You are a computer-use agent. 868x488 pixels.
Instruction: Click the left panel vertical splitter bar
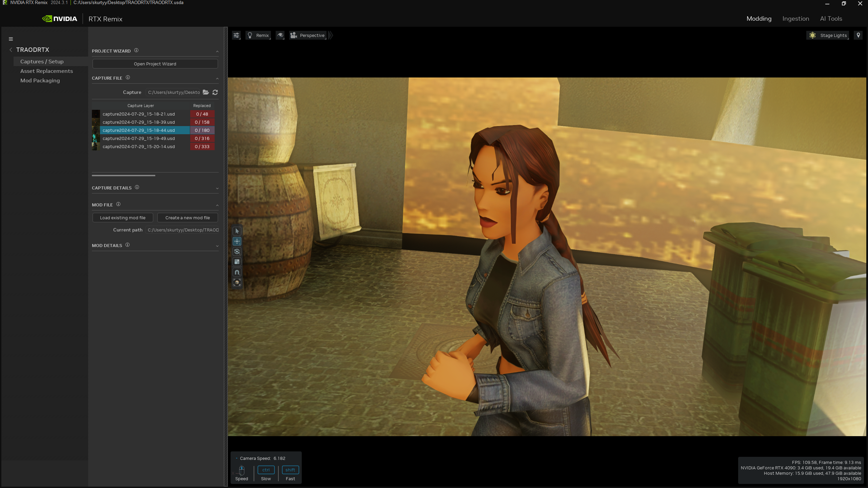(x=226, y=257)
